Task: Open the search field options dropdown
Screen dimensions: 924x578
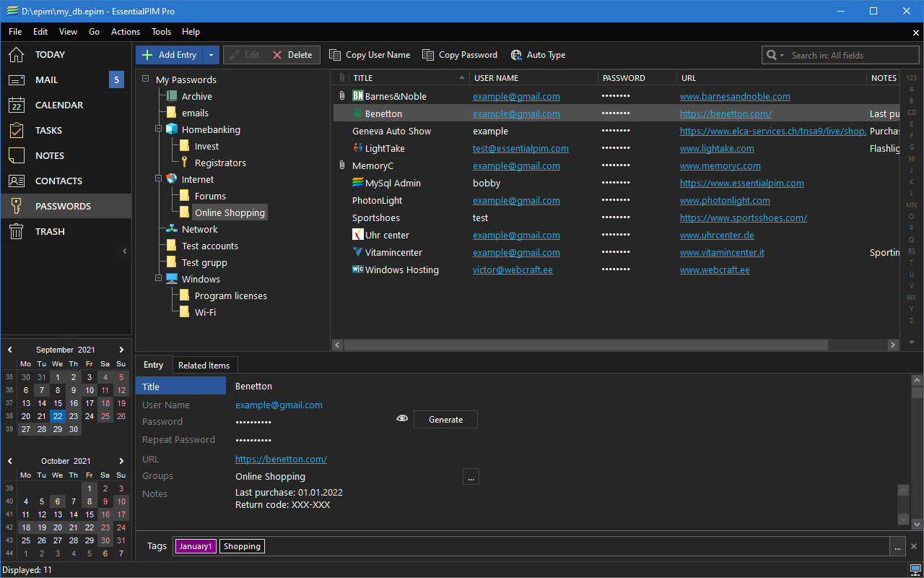Action: click(775, 55)
